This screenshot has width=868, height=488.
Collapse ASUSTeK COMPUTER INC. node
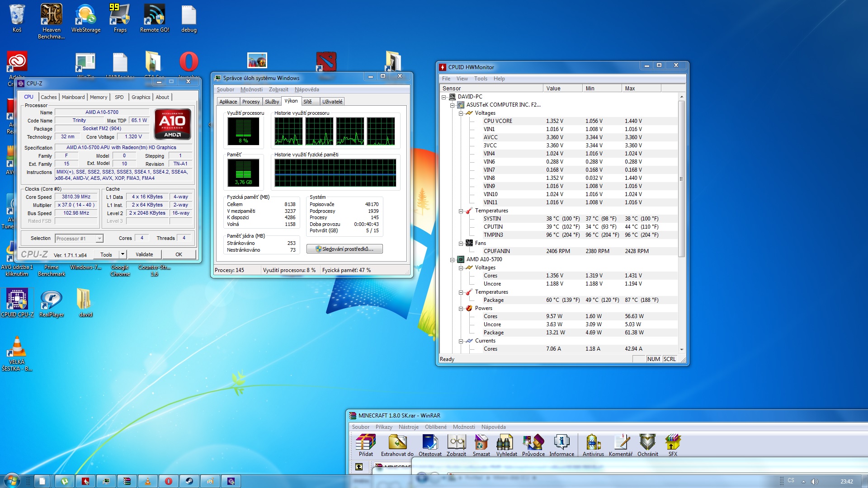coord(452,105)
